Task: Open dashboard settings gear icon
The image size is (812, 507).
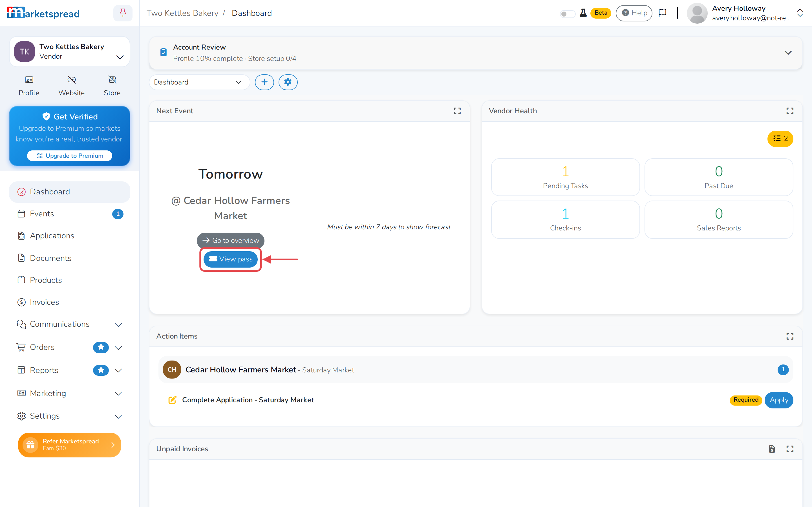Action: click(x=288, y=82)
